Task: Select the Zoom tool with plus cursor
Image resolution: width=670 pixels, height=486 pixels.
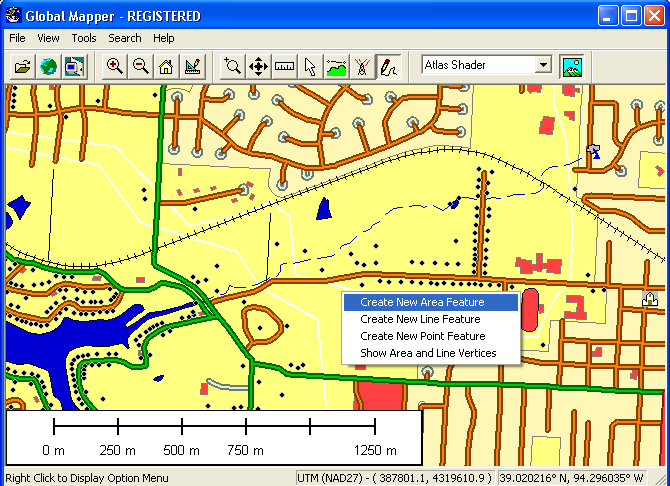Action: point(233,67)
